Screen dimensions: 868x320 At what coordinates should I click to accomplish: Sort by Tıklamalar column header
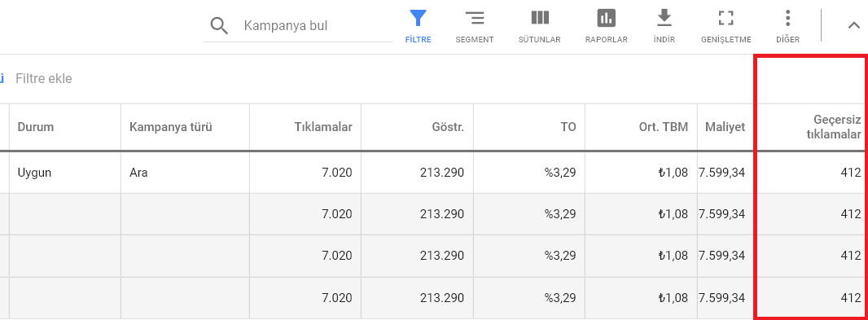tap(323, 127)
